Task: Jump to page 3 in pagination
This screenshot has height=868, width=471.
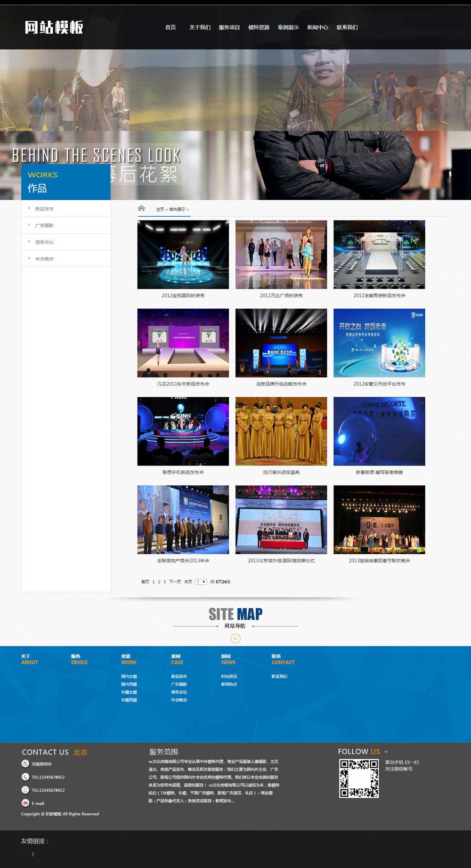Action: coord(164,582)
